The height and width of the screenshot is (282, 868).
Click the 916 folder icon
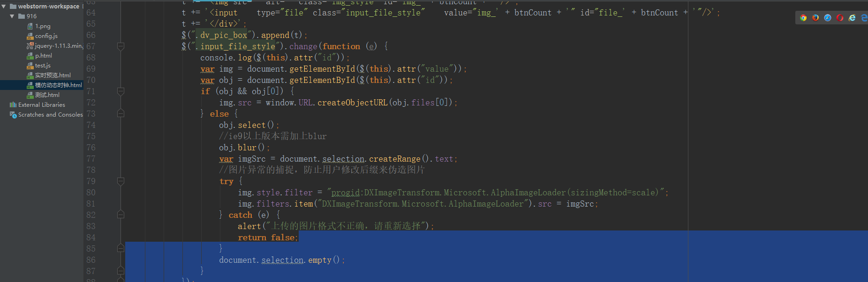(22, 16)
